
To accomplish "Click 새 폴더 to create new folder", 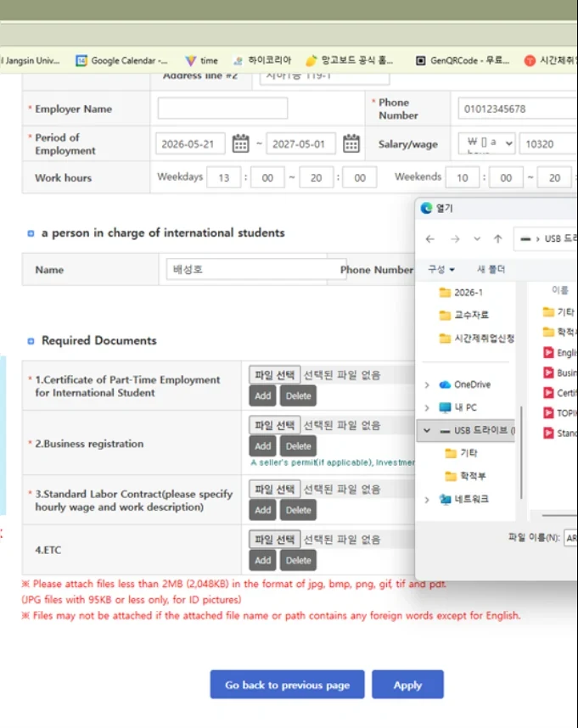I will click(x=491, y=269).
